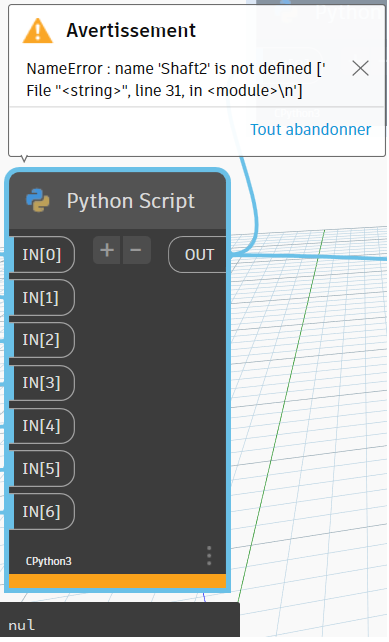The height and width of the screenshot is (642, 389).
Task: Remove an input port with minus button
Action: tap(136, 250)
